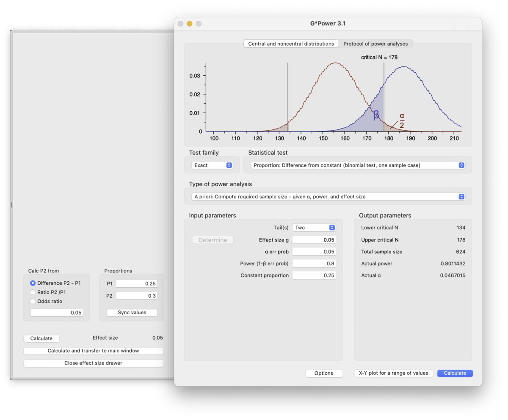This screenshot has height=420, width=508.
Task: Click the Calculate button in main window
Action: pos(455,373)
